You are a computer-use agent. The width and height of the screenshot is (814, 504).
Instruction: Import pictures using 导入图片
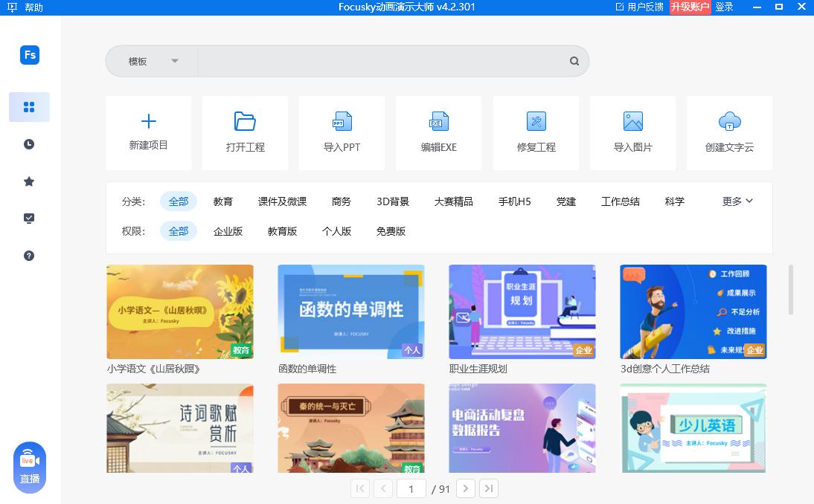632,133
